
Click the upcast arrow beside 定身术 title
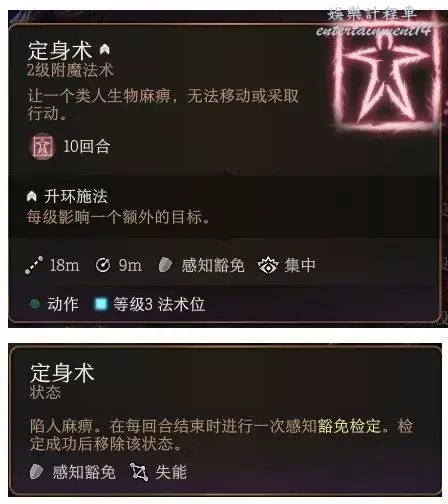tap(105, 49)
